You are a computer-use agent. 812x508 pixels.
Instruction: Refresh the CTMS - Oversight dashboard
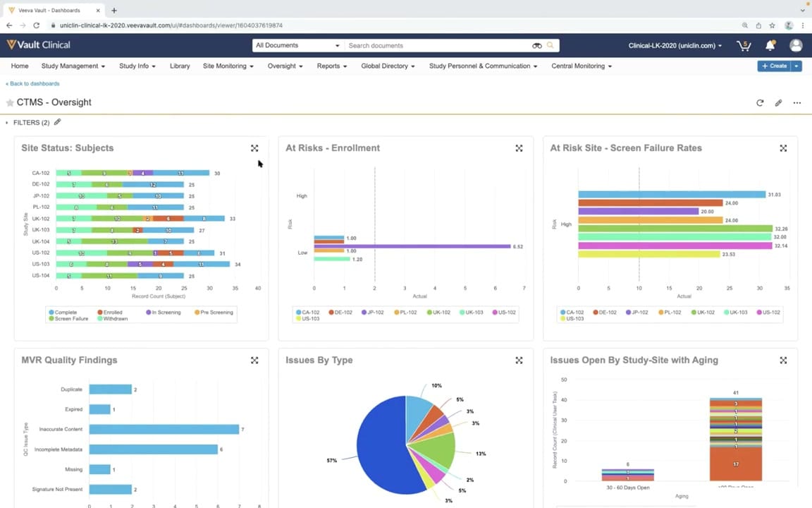[760, 102]
